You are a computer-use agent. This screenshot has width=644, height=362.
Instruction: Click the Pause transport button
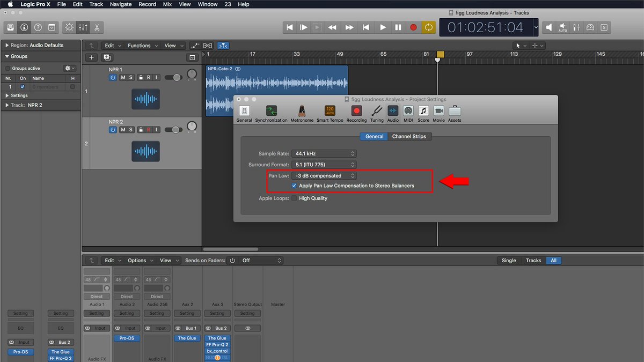coord(398,27)
